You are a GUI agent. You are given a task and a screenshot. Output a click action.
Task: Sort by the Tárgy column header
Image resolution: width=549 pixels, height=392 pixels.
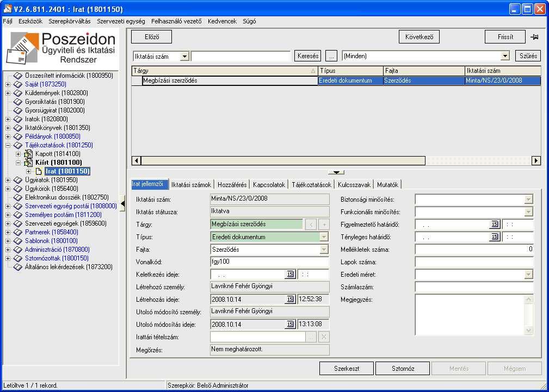coord(225,71)
